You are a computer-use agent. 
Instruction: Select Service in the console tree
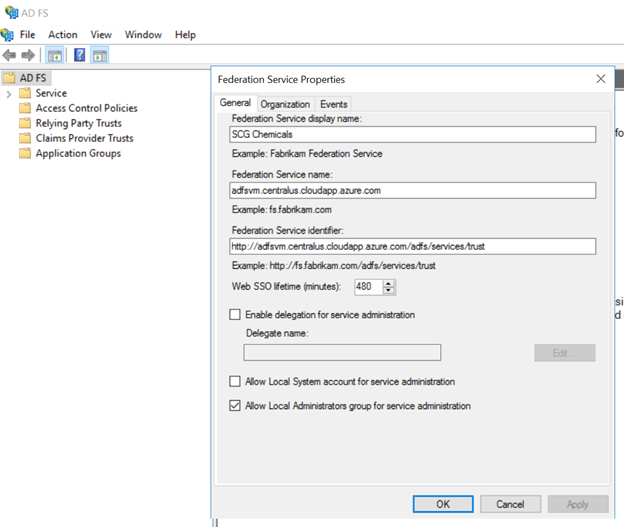[x=51, y=93]
